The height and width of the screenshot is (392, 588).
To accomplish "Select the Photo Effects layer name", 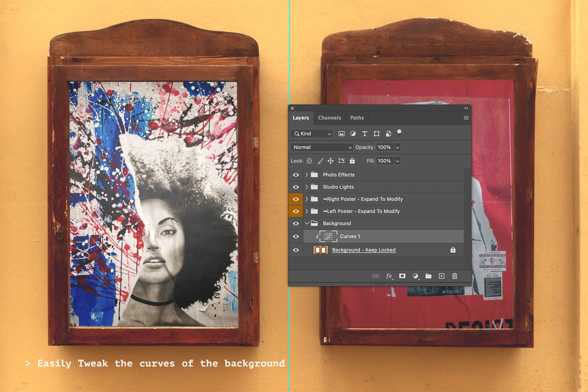I will [x=339, y=175].
